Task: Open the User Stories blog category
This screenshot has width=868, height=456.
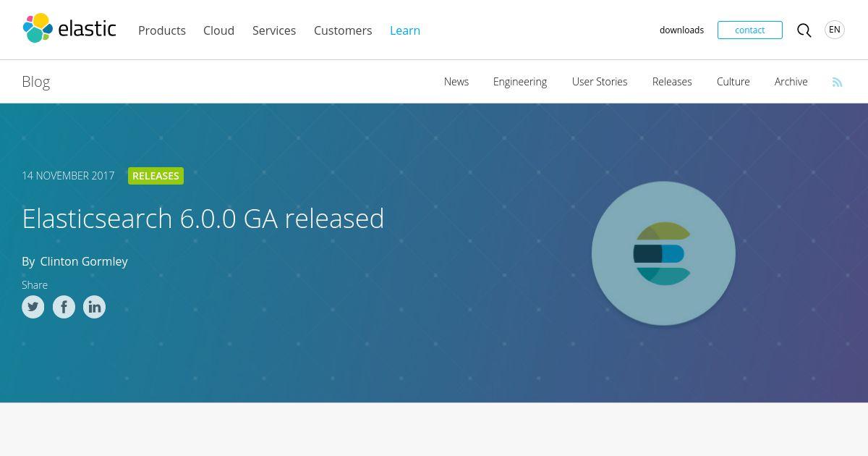Action: pos(600,82)
